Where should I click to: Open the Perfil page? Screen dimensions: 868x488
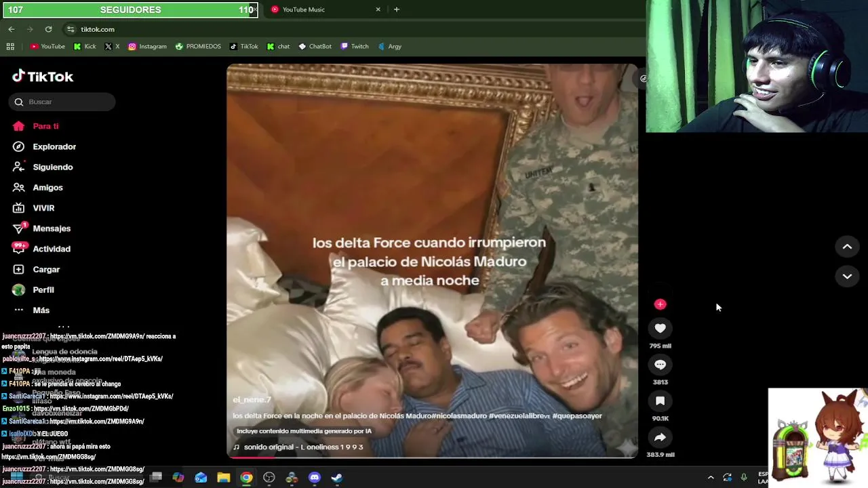point(34,289)
